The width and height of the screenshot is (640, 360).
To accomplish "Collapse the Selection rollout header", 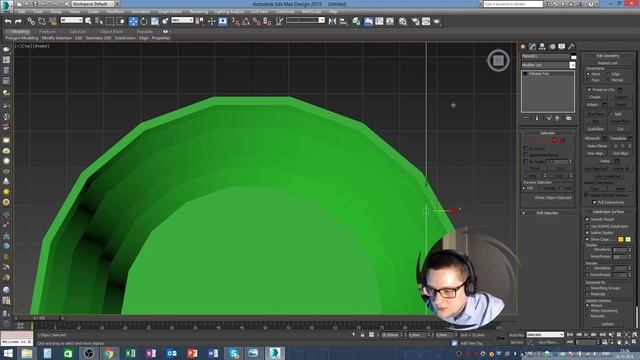I will tap(547, 133).
